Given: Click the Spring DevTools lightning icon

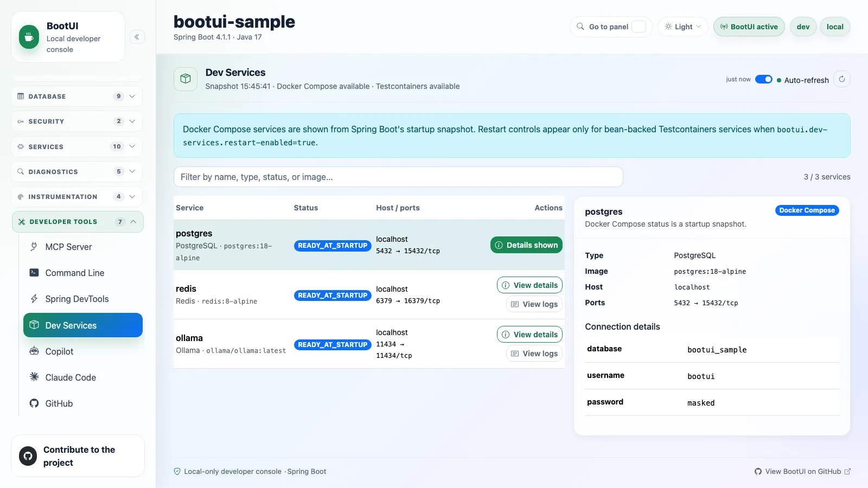Looking at the screenshot, I should 34,299.
